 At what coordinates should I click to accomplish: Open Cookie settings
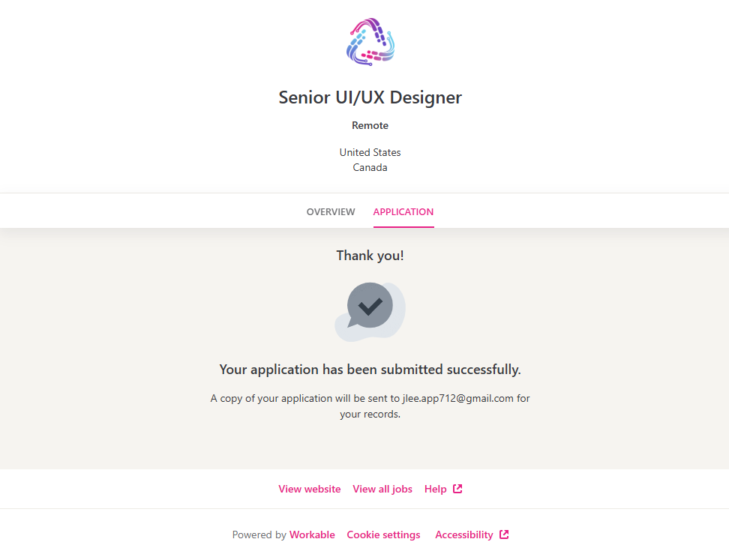[383, 535]
